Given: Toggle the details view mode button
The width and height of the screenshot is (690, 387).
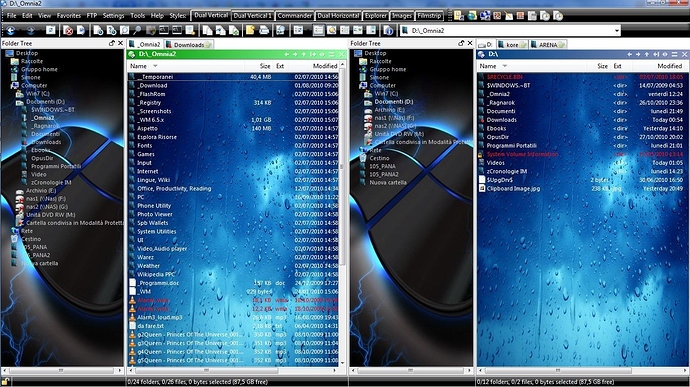Looking at the screenshot, I should pyautogui.click(x=318, y=30).
